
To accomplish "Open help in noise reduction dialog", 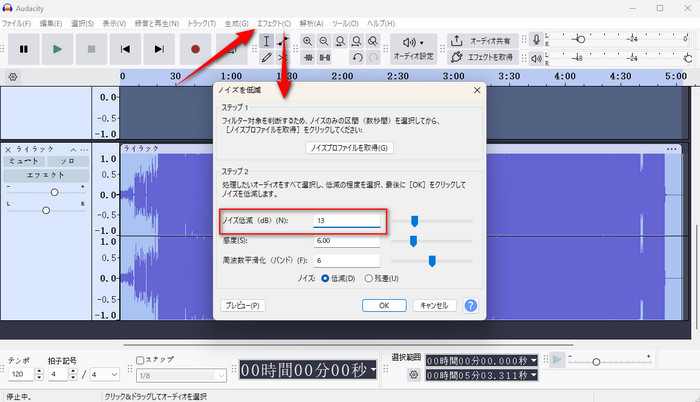I will pos(471,306).
